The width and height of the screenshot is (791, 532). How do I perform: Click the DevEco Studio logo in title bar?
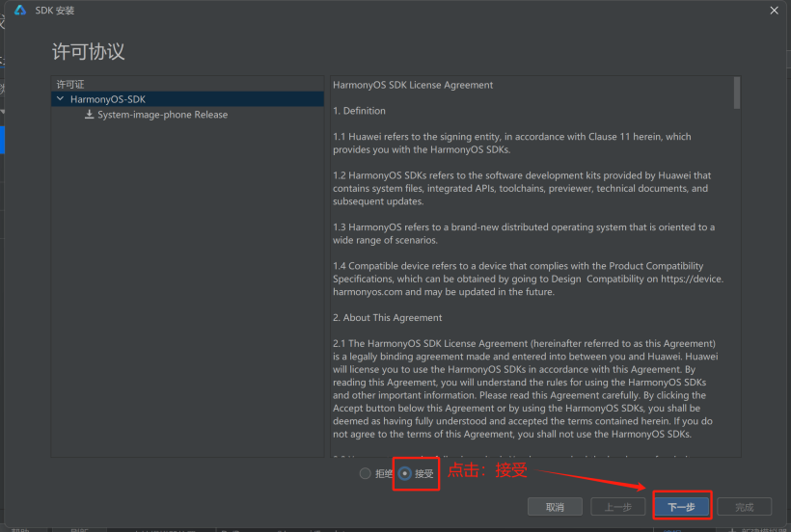click(20, 11)
